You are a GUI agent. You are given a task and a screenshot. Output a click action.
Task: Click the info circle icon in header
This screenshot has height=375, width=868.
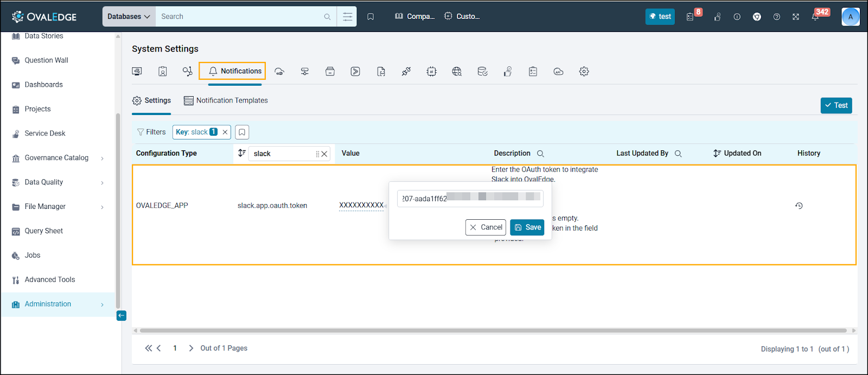tap(737, 17)
